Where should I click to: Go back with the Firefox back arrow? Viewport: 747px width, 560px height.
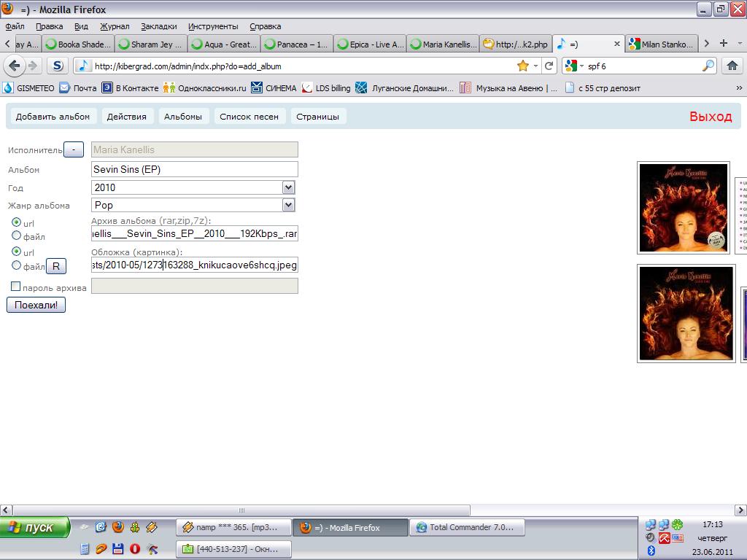[15, 66]
